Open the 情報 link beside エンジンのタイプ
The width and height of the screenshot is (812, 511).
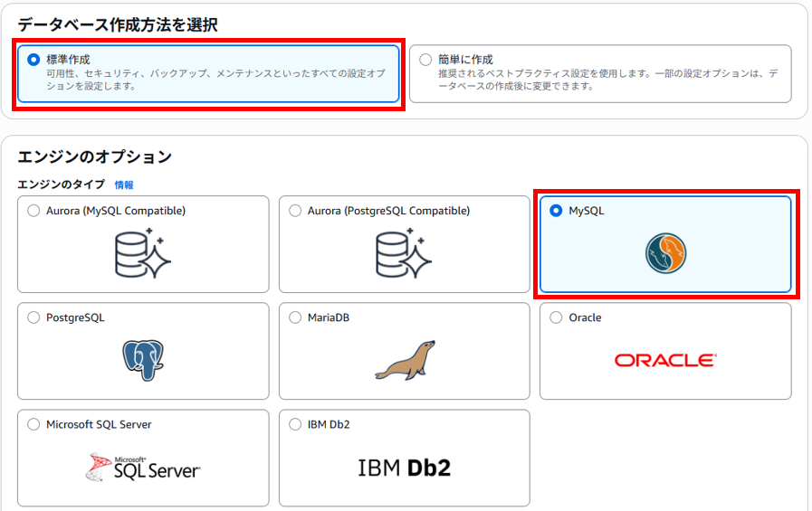pos(124,185)
